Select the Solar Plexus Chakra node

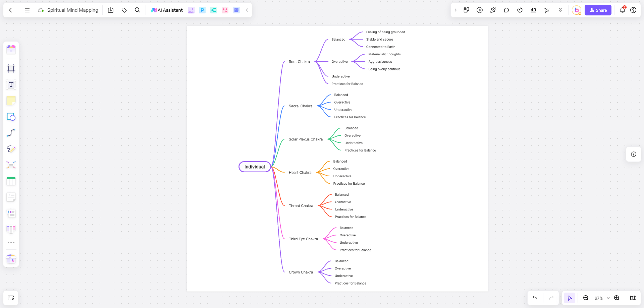pos(306,139)
